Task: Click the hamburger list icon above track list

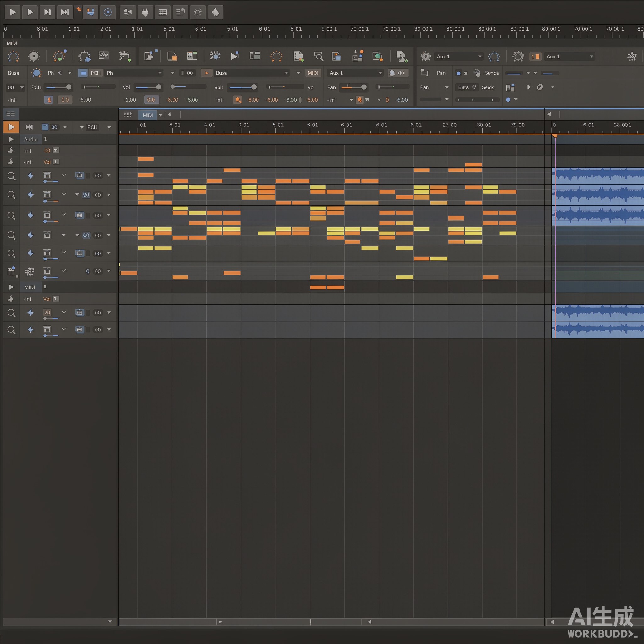Action: click(x=11, y=114)
